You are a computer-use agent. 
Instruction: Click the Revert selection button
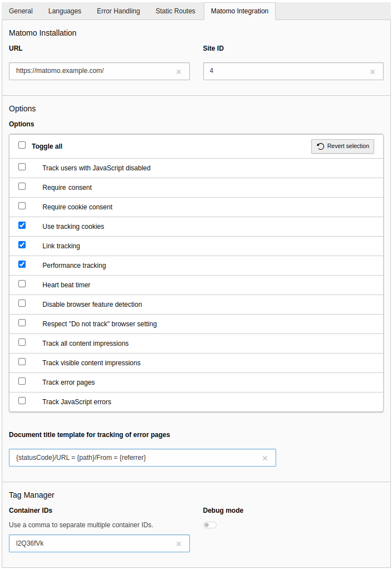tap(342, 146)
